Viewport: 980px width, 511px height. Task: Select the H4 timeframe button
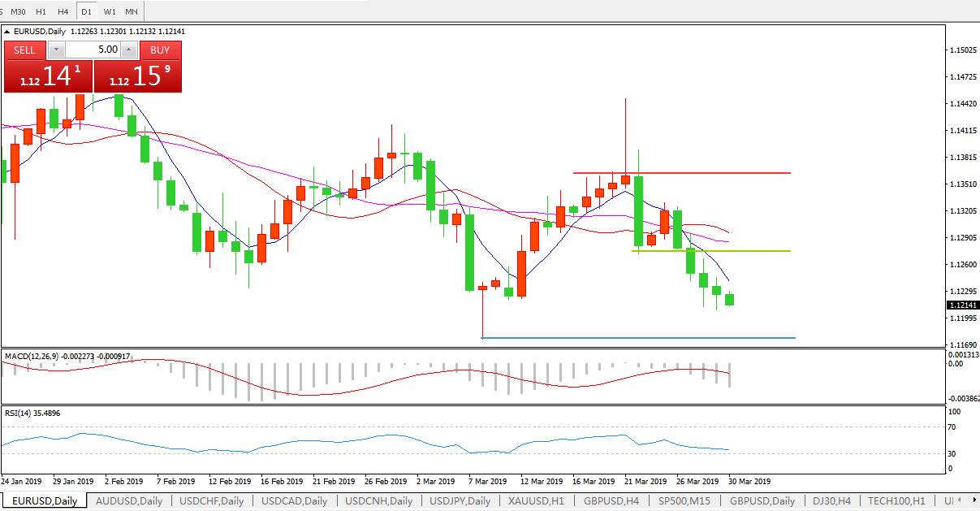[64, 11]
